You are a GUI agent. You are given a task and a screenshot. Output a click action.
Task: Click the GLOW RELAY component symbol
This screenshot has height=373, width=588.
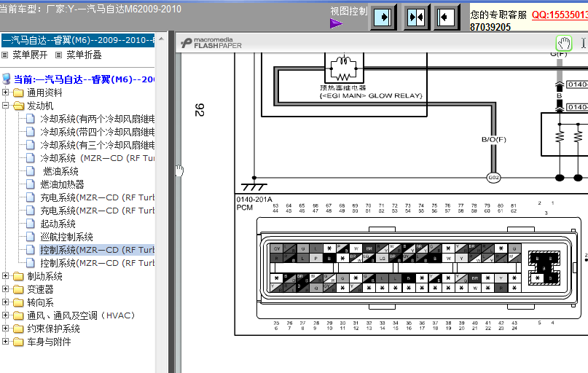pyautogui.click(x=344, y=68)
